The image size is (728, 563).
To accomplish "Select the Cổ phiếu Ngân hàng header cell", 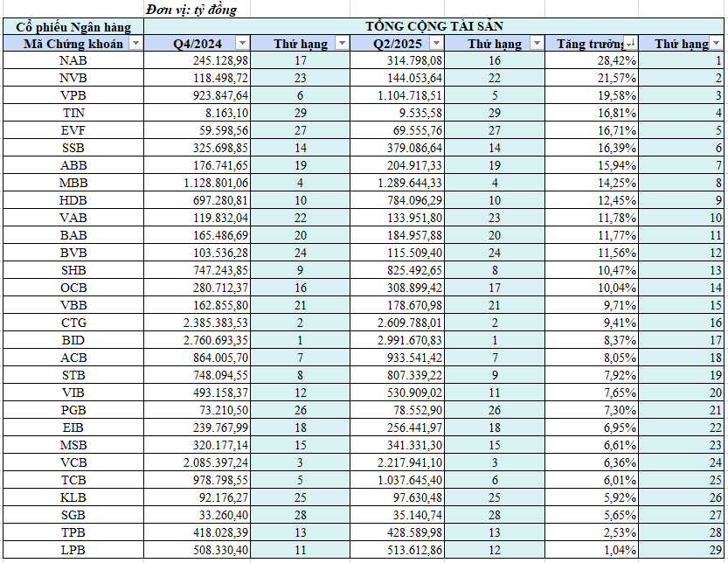I will [73, 26].
